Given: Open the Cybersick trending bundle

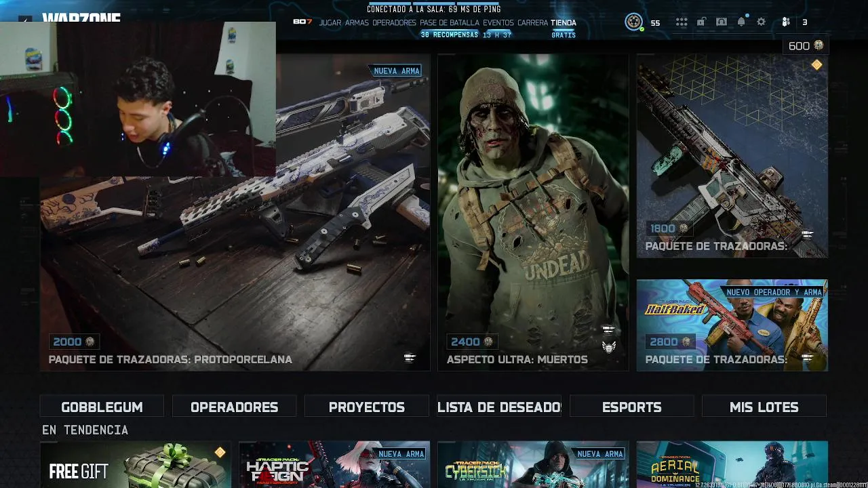Looking at the screenshot, I should click(x=533, y=465).
